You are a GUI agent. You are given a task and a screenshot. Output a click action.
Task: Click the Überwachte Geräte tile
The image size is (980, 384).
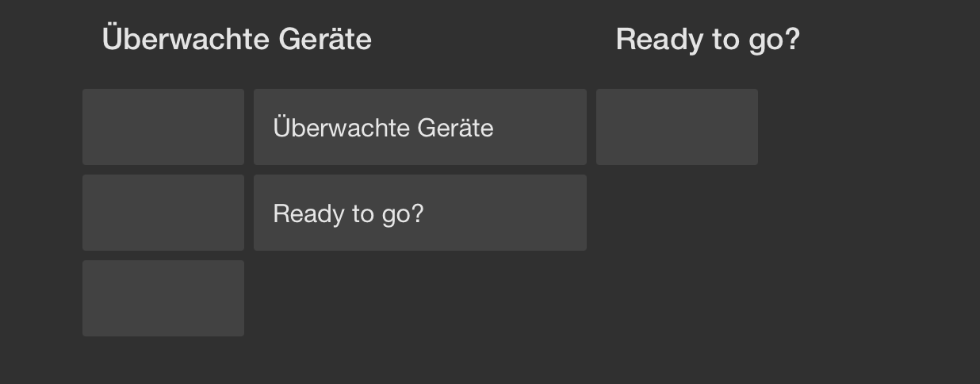coord(419,127)
